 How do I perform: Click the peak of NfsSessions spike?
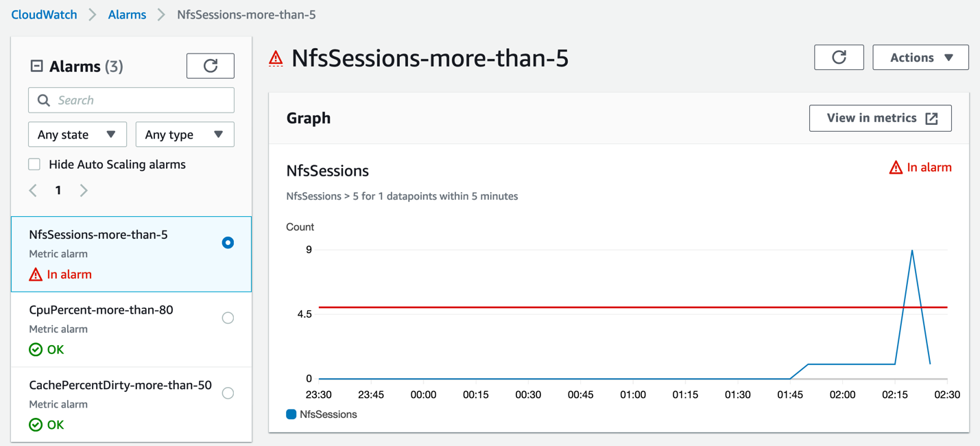tap(912, 251)
